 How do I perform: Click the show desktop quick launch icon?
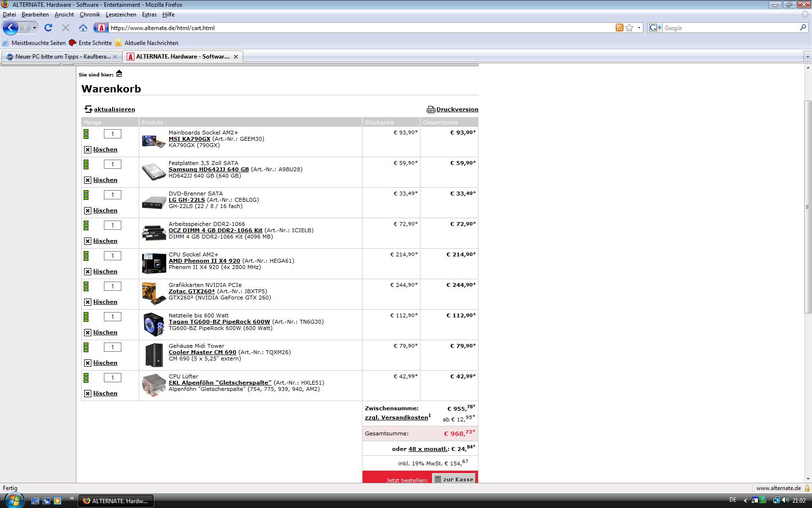point(35,501)
